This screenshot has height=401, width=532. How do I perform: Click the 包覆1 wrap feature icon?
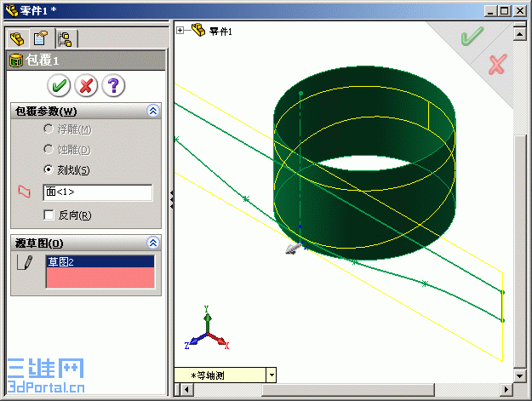(16, 60)
